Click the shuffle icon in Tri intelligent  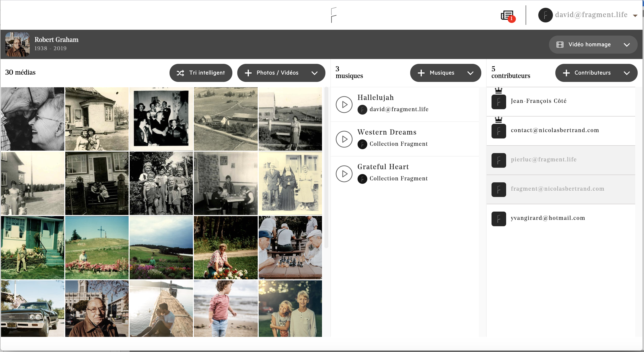pos(180,73)
